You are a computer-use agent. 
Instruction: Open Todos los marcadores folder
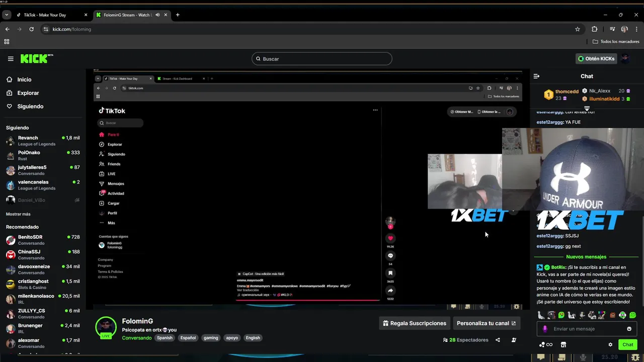(x=616, y=42)
